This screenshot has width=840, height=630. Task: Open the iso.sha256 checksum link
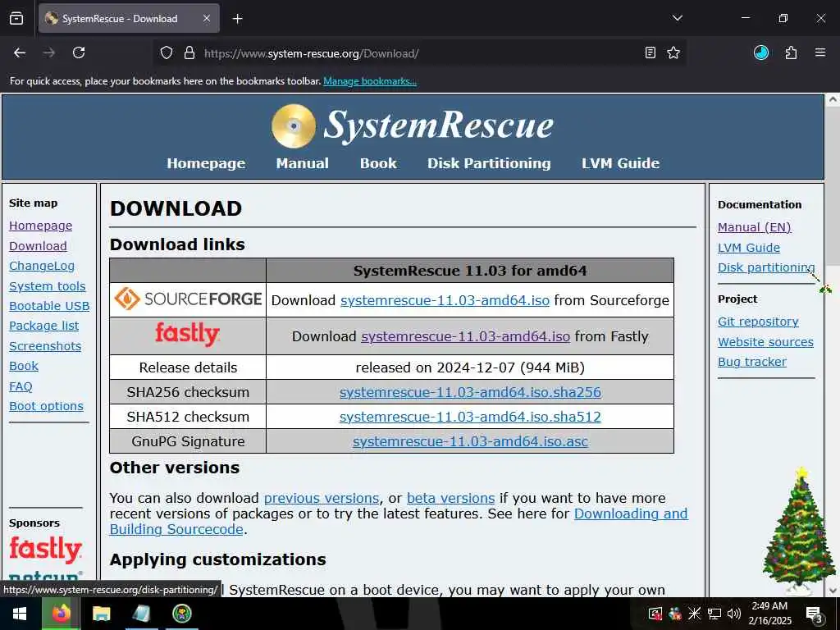tap(470, 392)
